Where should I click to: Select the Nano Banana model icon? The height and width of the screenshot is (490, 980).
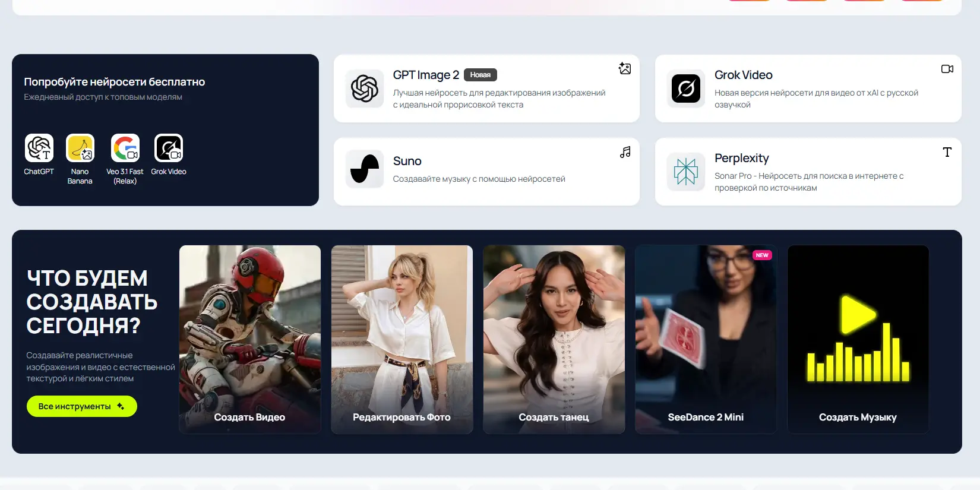pos(80,148)
